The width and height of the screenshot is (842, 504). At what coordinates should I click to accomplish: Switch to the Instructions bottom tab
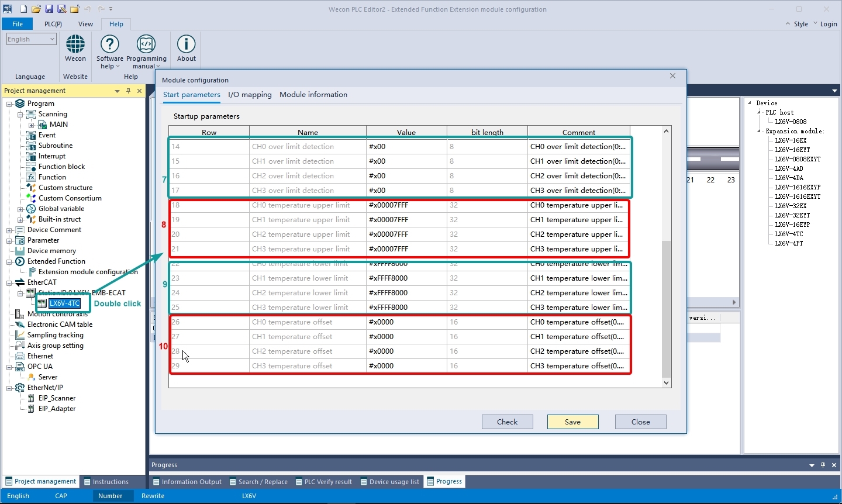[106, 482]
